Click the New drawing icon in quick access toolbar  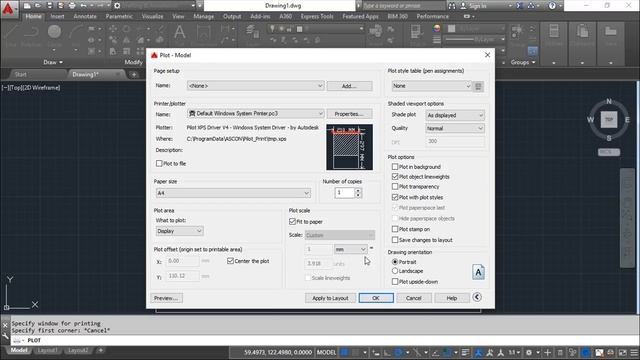click(x=27, y=6)
